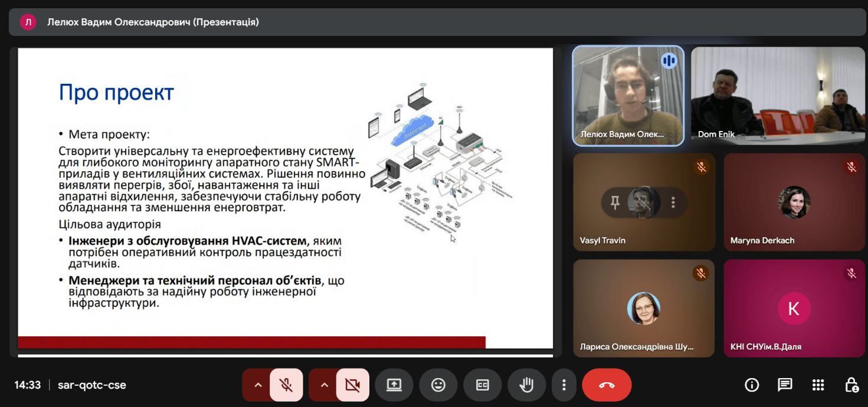Open more options three-dot menu in toolbar
Image resolution: width=868 pixels, height=407 pixels.
click(x=564, y=385)
